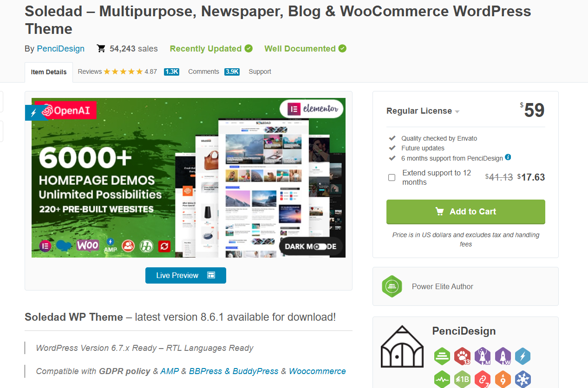The height and width of the screenshot is (388, 588).
Task: Open the Regular License dropdown
Action: 423,111
